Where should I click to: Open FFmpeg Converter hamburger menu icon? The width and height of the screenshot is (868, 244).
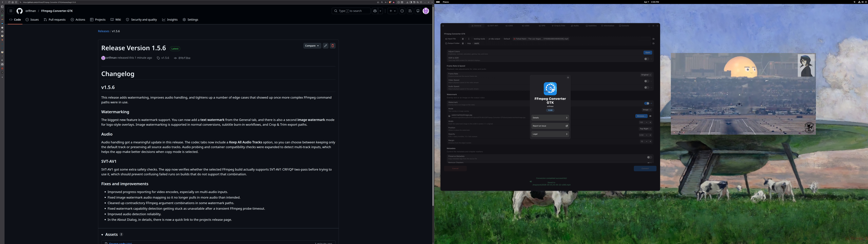click(x=443, y=26)
